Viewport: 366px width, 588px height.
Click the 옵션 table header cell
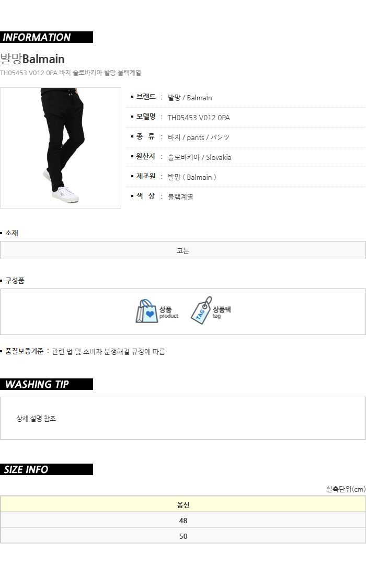183,504
